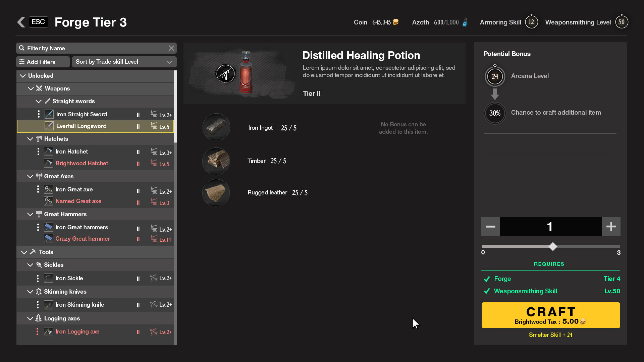The height and width of the screenshot is (362, 644).
Task: Open three-dot menu for Iron Straight Sword
Action: 39,114
